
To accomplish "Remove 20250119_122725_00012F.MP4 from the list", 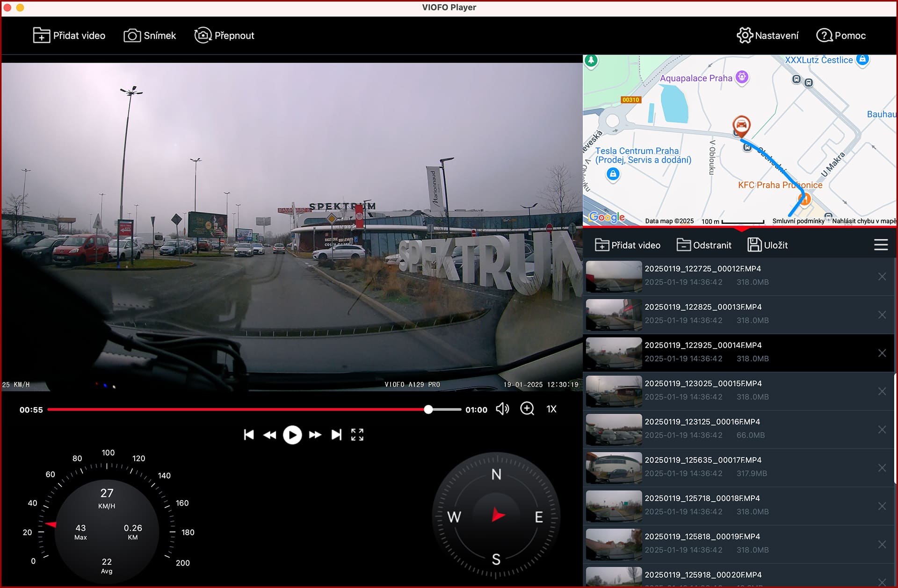I will pyautogui.click(x=882, y=277).
